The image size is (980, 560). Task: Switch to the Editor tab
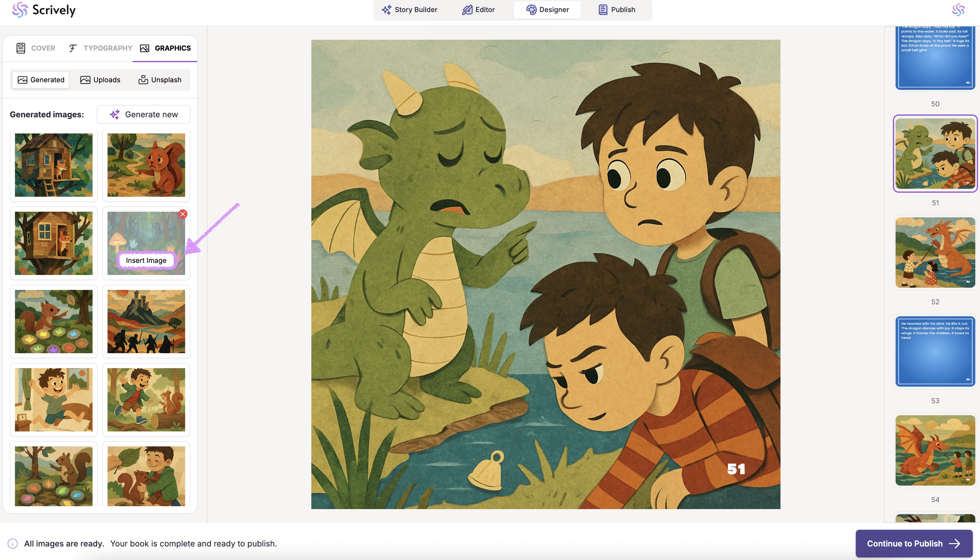[478, 9]
